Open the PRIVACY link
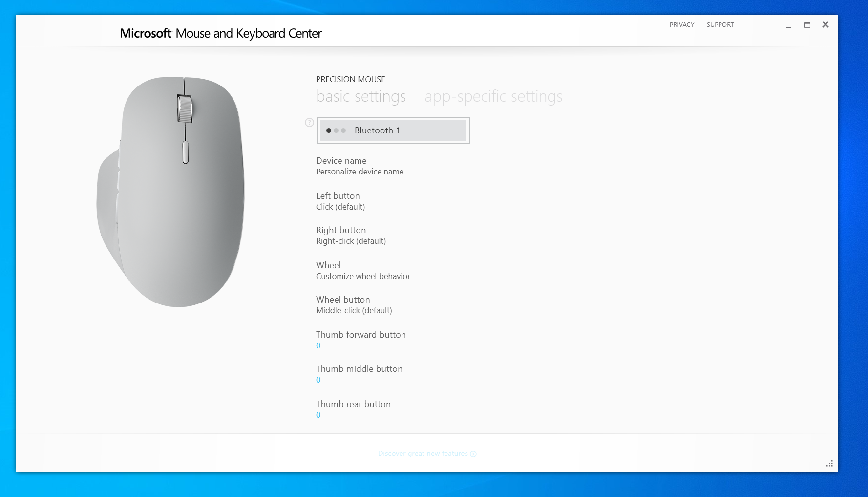Image resolution: width=868 pixels, height=497 pixels. pyautogui.click(x=682, y=25)
